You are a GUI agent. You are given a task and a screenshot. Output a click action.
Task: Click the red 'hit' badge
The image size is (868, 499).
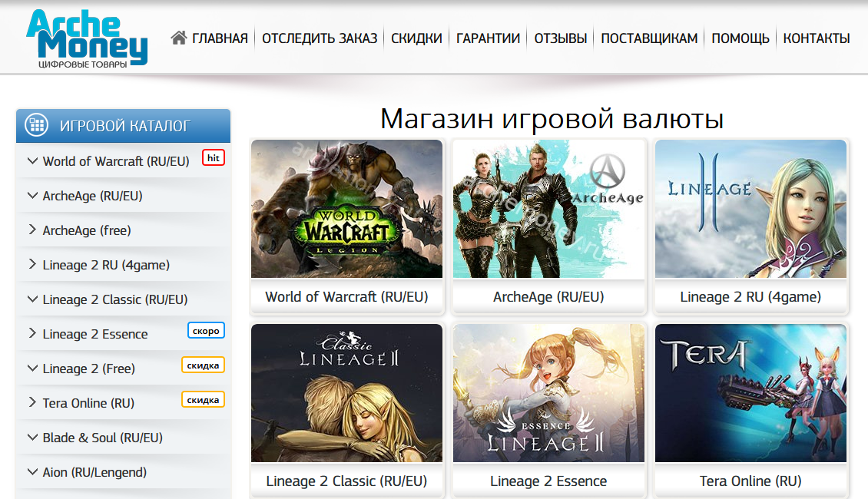(213, 158)
